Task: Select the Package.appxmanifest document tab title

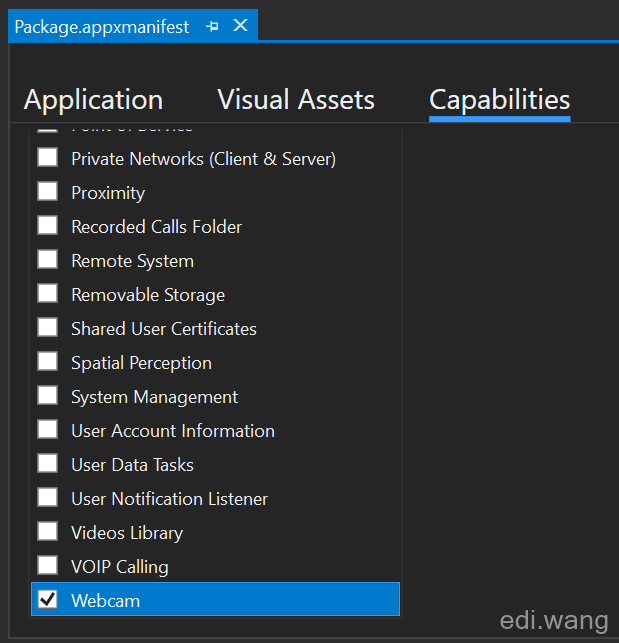Action: pyautogui.click(x=102, y=27)
